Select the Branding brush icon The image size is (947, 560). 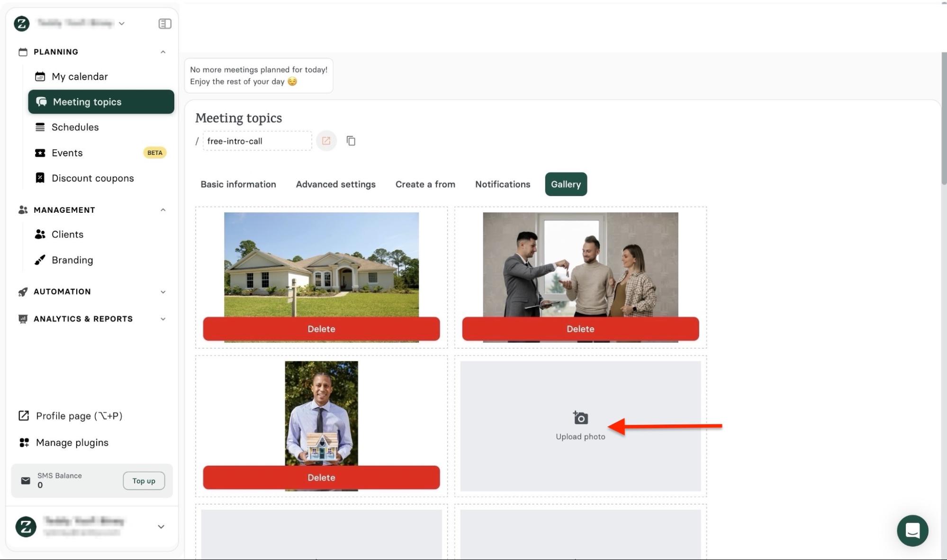(x=40, y=260)
